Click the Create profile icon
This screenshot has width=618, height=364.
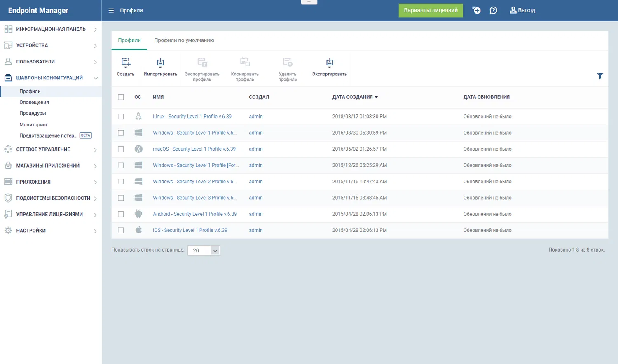[126, 63]
